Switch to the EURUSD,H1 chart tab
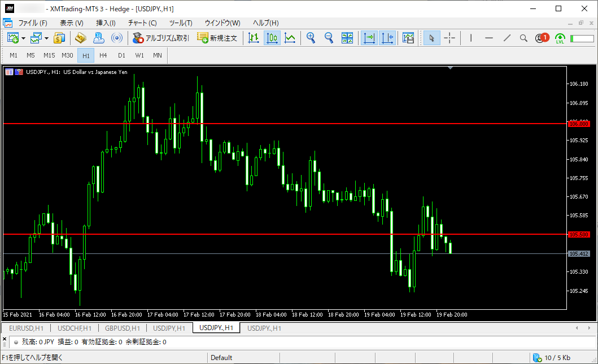 click(27, 328)
